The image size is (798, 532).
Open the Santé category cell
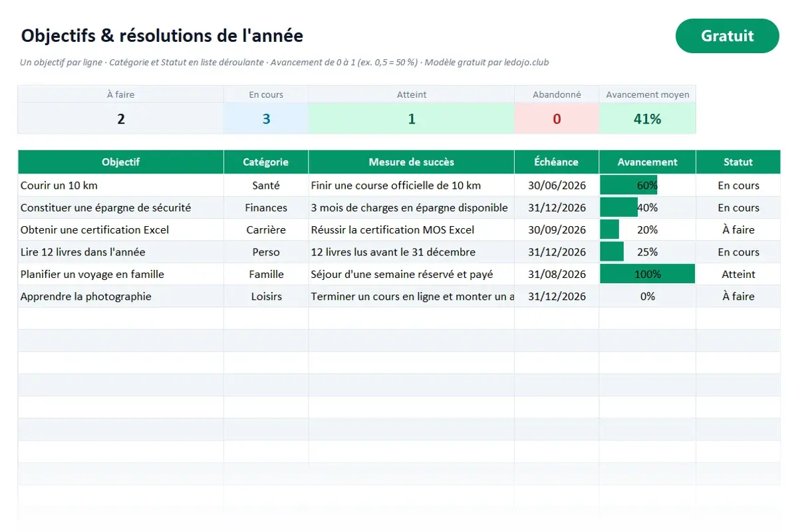[266, 186]
